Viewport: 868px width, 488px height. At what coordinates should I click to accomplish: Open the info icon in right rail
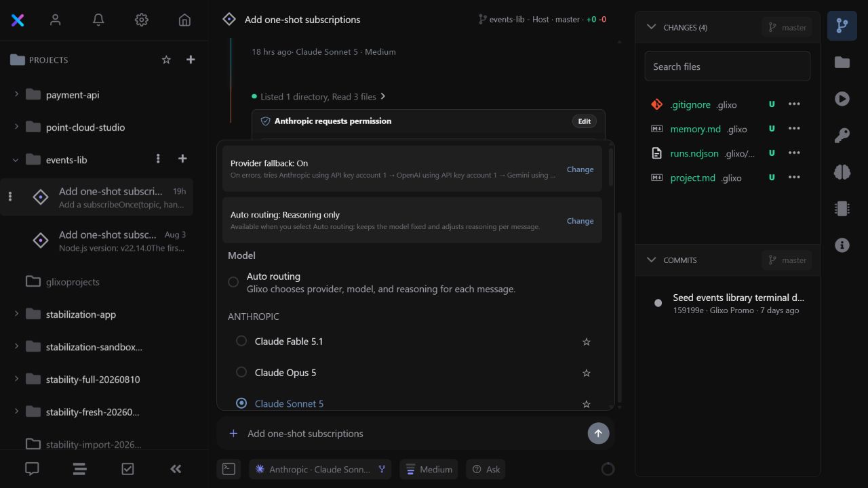coord(842,245)
